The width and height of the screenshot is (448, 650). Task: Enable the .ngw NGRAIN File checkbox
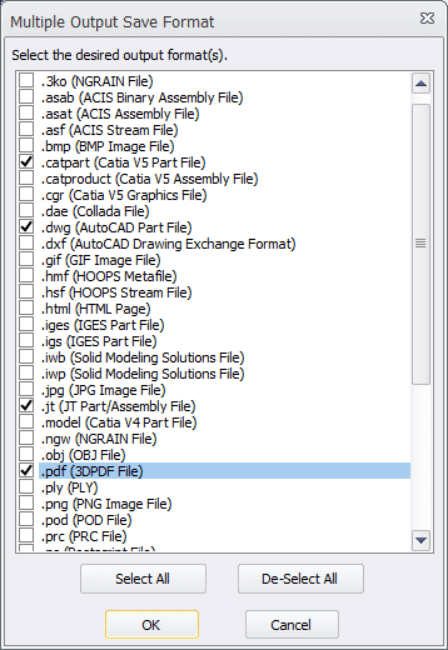tap(27, 438)
